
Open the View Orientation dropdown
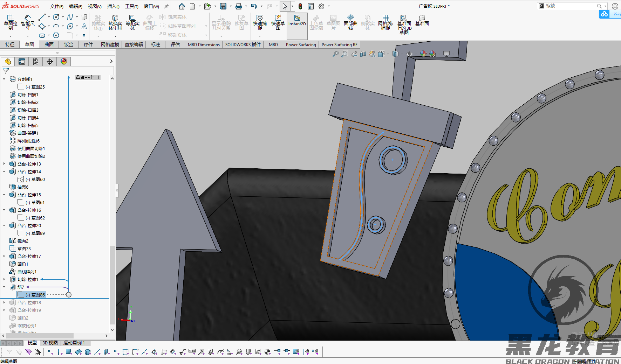382,54
